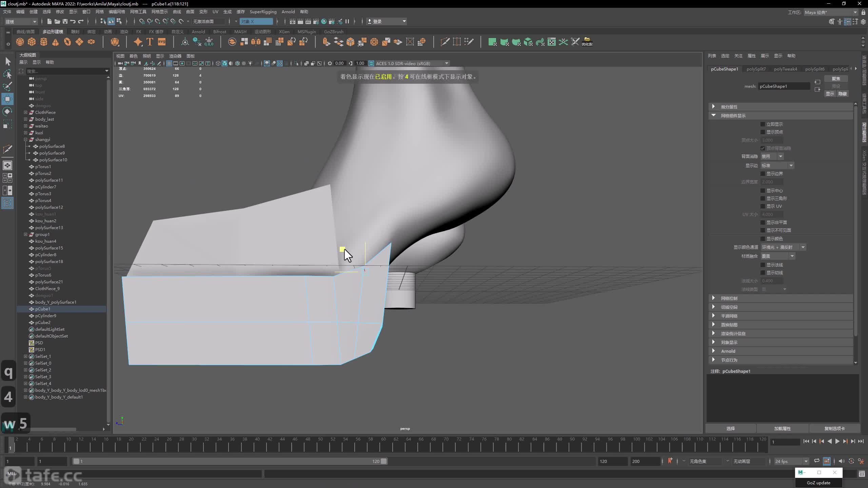
Task: Create a polygon cube from the shelf
Action: [32, 42]
